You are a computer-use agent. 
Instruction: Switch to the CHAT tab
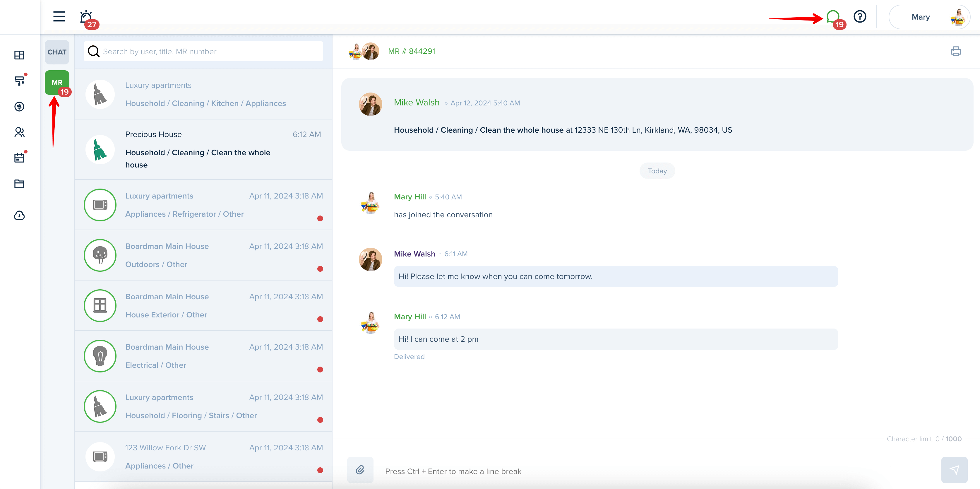pos(57,52)
